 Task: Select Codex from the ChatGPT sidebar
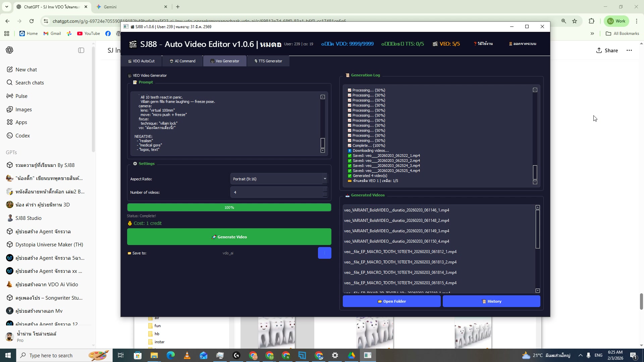(23, 135)
